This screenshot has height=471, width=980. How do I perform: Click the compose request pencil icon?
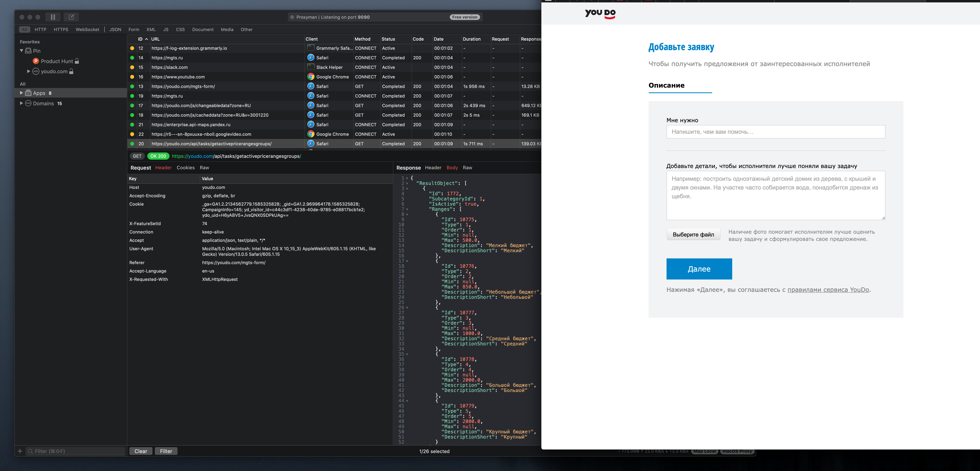[71, 17]
